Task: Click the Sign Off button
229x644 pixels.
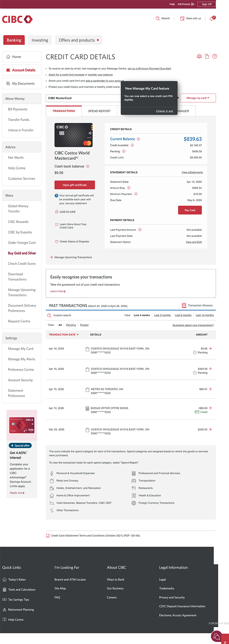Action: [x=206, y=4]
